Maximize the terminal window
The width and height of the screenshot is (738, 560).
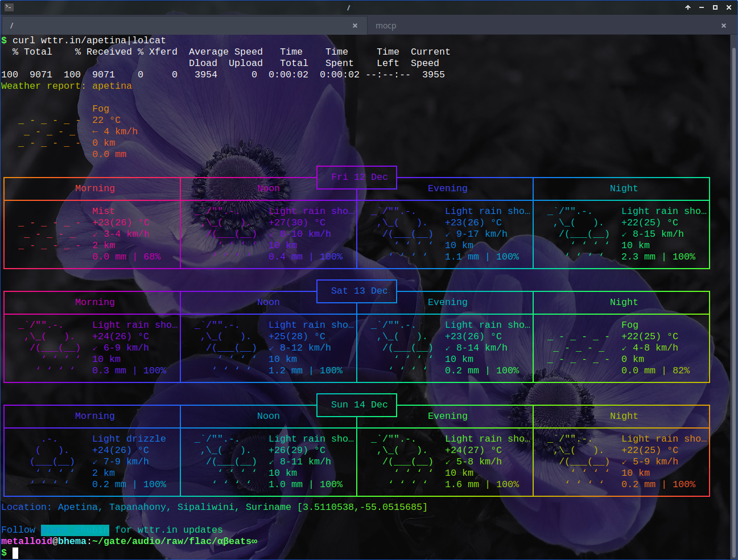tap(715, 7)
